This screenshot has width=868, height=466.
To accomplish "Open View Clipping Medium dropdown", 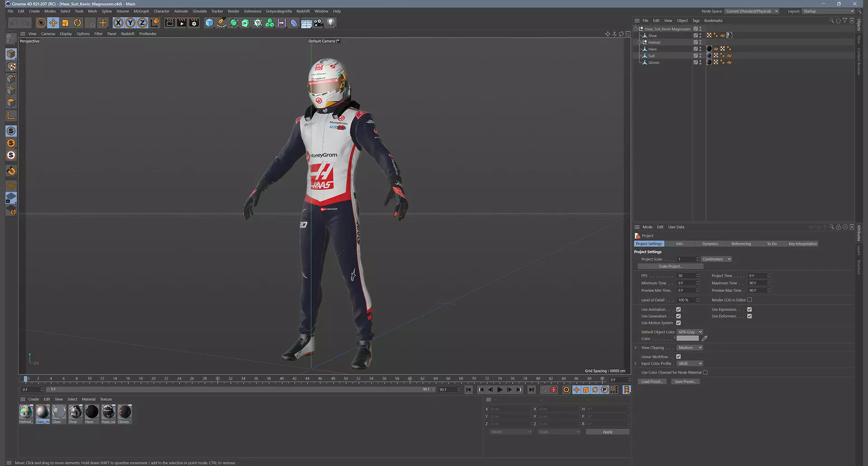I will tap(690, 348).
